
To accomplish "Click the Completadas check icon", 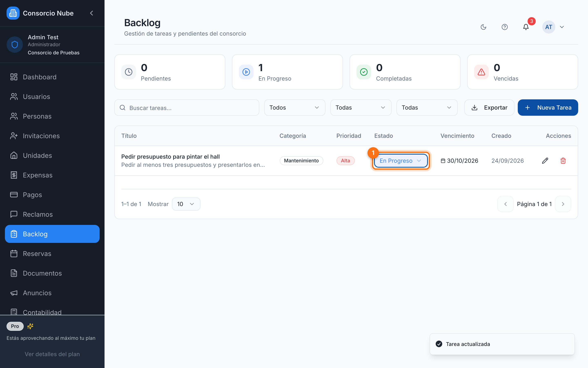I will coord(364,72).
